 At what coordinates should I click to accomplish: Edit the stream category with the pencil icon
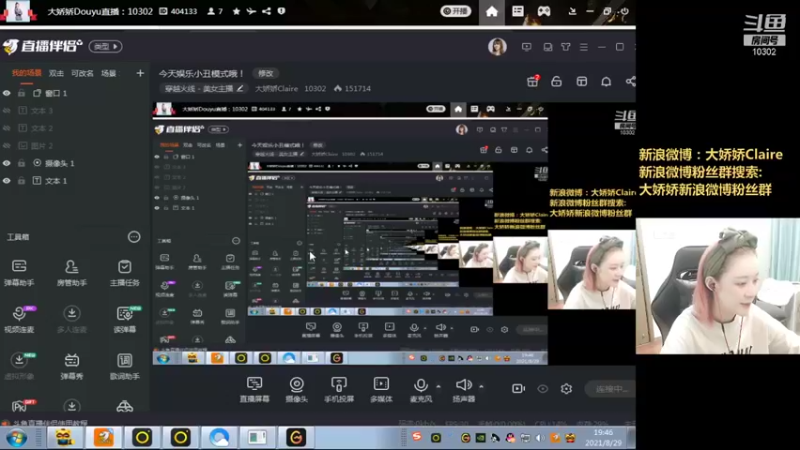coord(240,88)
